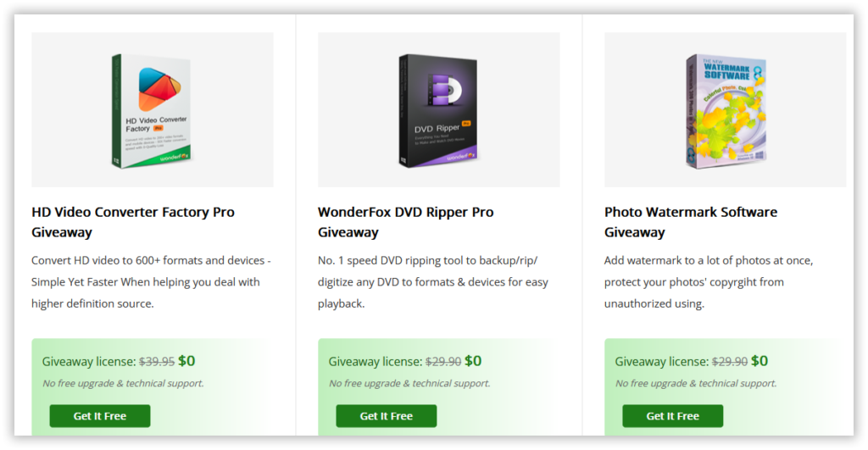Click DVD Ripper's struck-through $29.90 price
Image resolution: width=868 pixels, height=450 pixels.
(x=442, y=361)
